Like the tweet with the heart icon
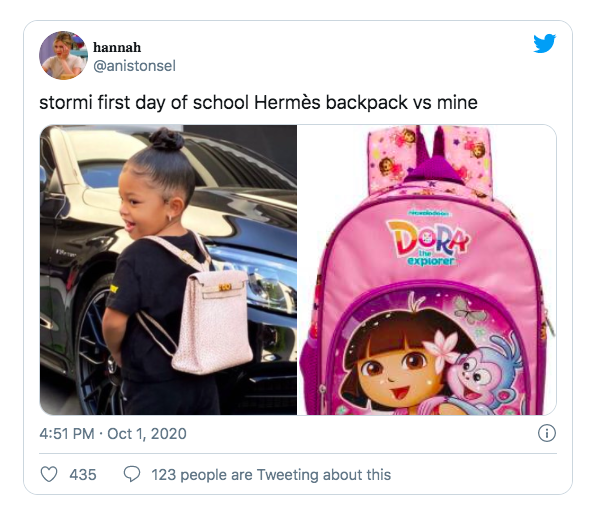The height and width of the screenshot is (515, 598). pyautogui.click(x=49, y=475)
